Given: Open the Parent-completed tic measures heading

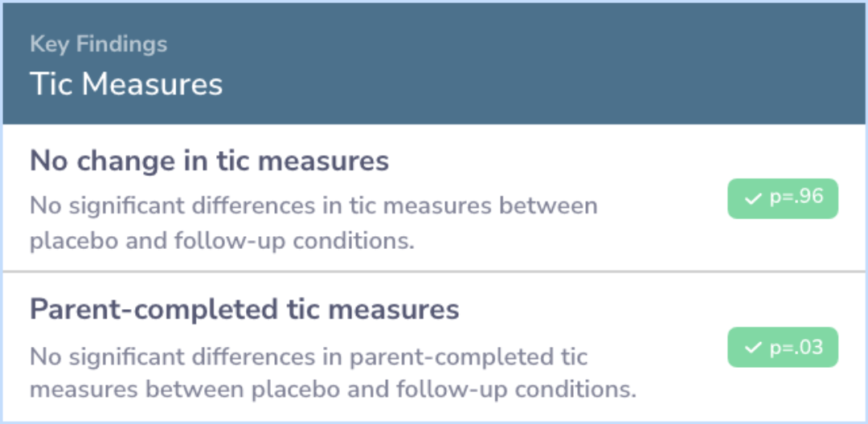Looking at the screenshot, I should (244, 310).
